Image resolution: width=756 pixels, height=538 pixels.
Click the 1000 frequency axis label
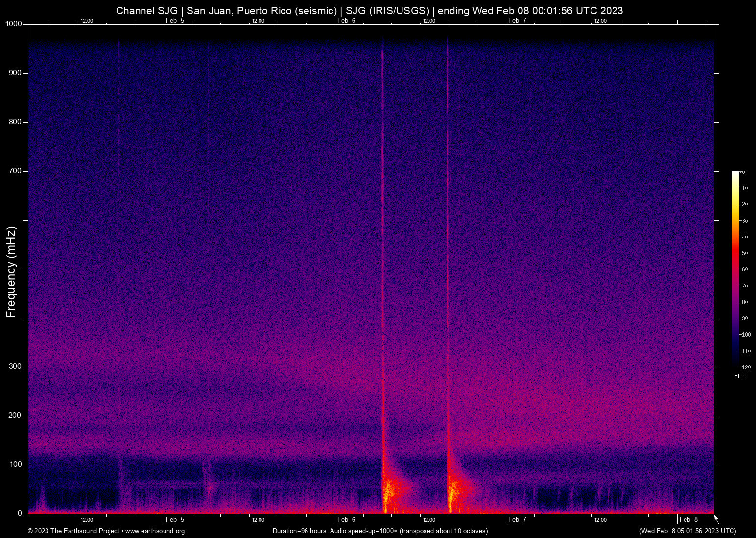point(13,24)
